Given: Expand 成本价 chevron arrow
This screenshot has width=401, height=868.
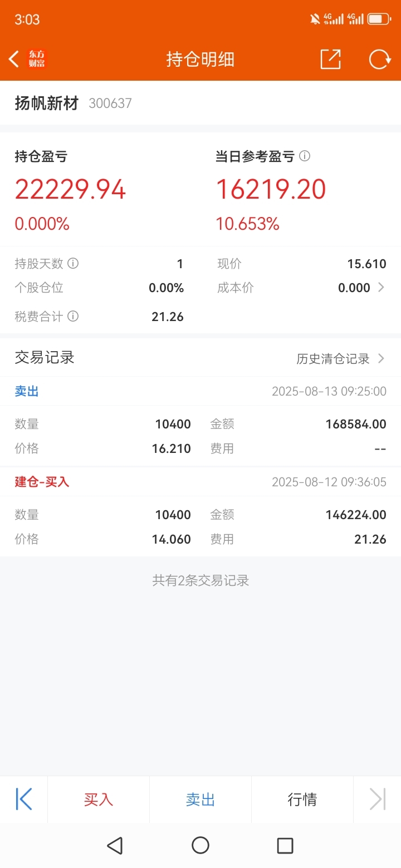Looking at the screenshot, I should click(x=381, y=288).
